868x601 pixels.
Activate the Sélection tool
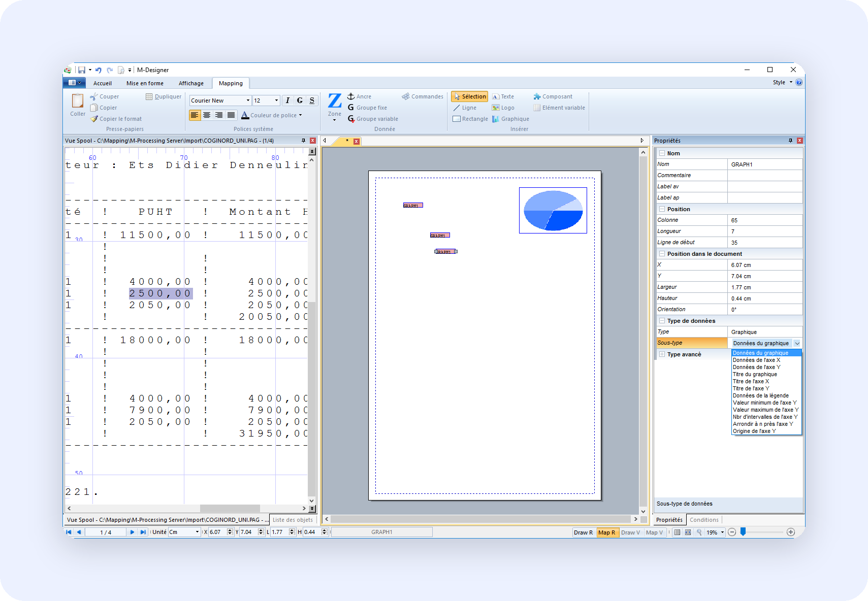point(469,96)
